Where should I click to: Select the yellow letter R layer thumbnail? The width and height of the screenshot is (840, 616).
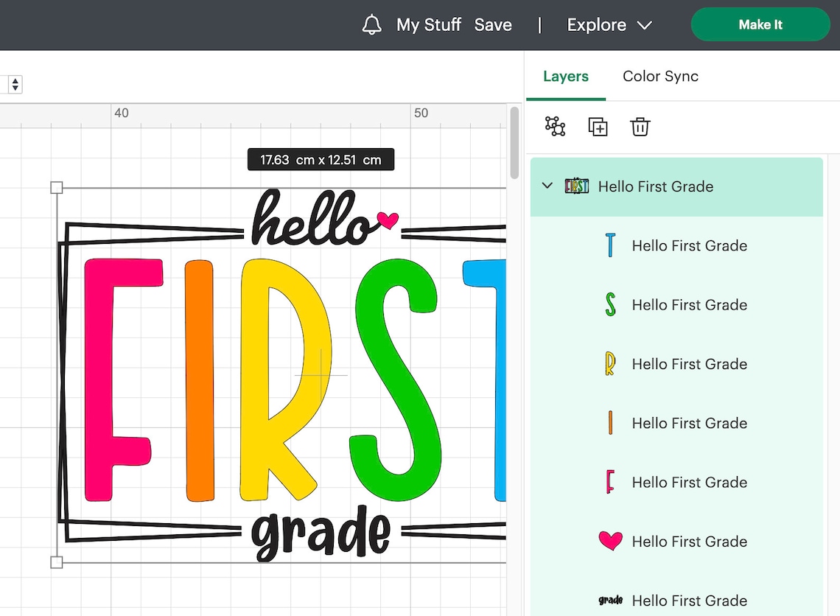point(609,363)
